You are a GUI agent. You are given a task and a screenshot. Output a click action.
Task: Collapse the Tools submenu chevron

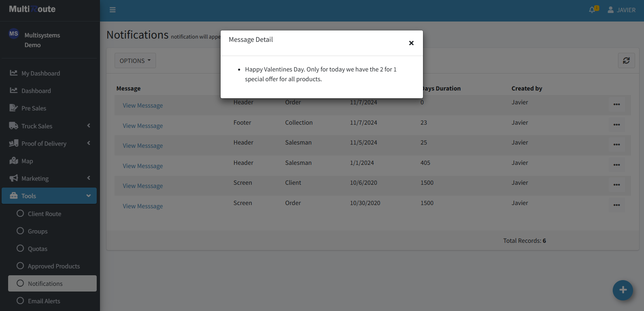(x=89, y=196)
